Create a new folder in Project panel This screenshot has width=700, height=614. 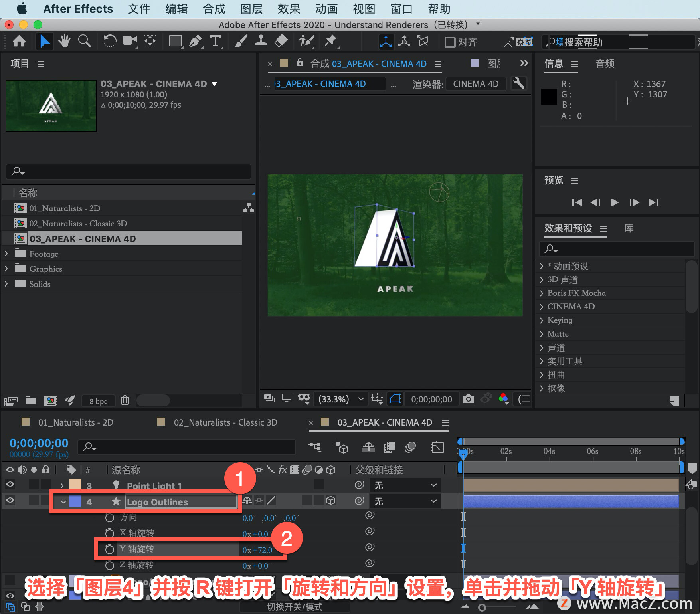pyautogui.click(x=31, y=400)
